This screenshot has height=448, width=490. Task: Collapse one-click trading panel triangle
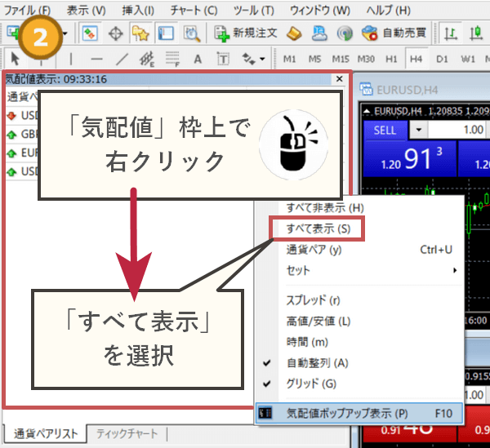point(367,111)
